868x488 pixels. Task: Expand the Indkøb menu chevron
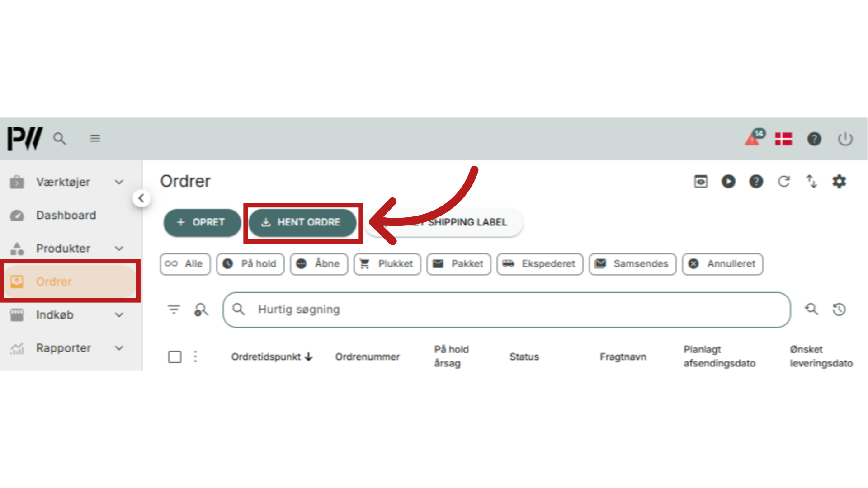tap(119, 315)
